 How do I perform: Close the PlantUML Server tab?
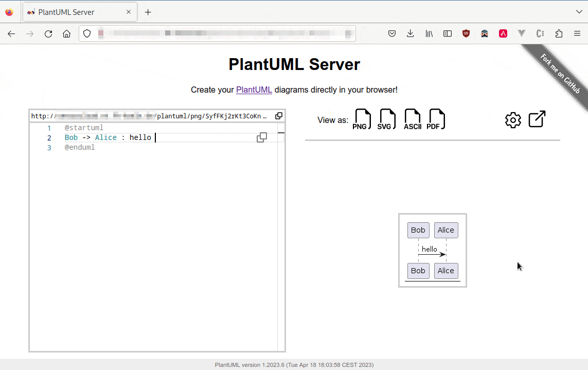pos(129,12)
